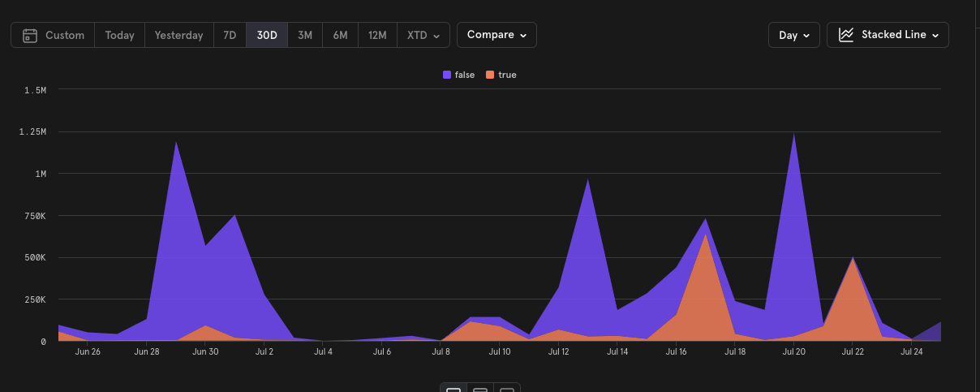Click the Jul 8 x-axis label
Viewport: 980px width, 392px height.
[x=441, y=352]
